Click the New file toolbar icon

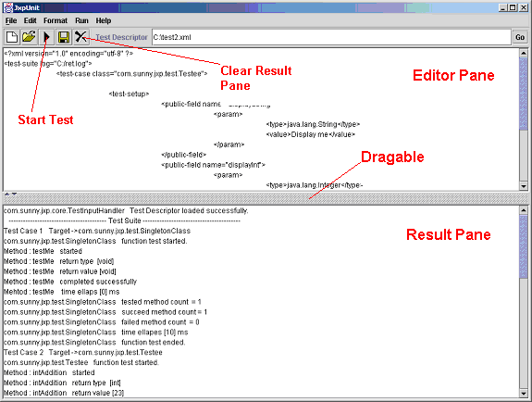point(12,37)
